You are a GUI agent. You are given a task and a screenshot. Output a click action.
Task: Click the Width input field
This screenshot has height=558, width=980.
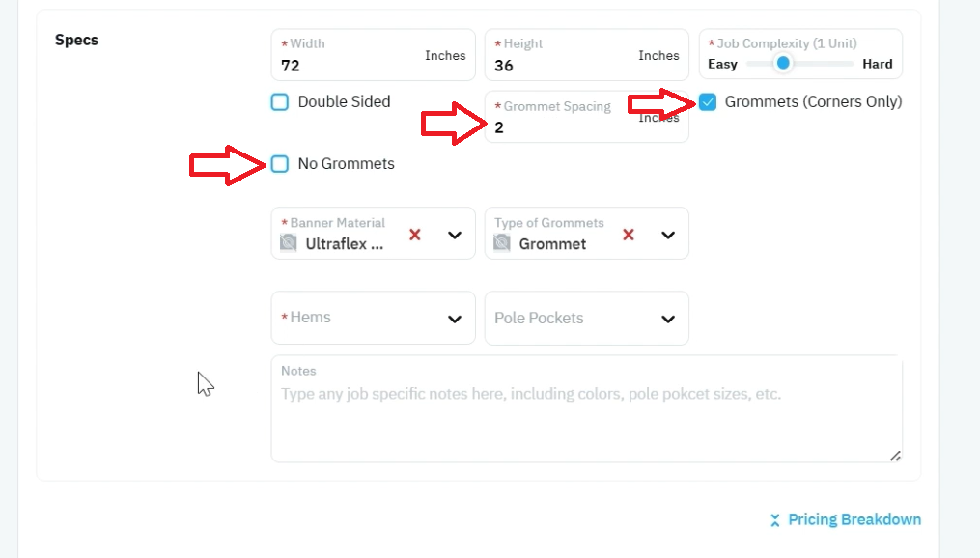[x=373, y=55]
